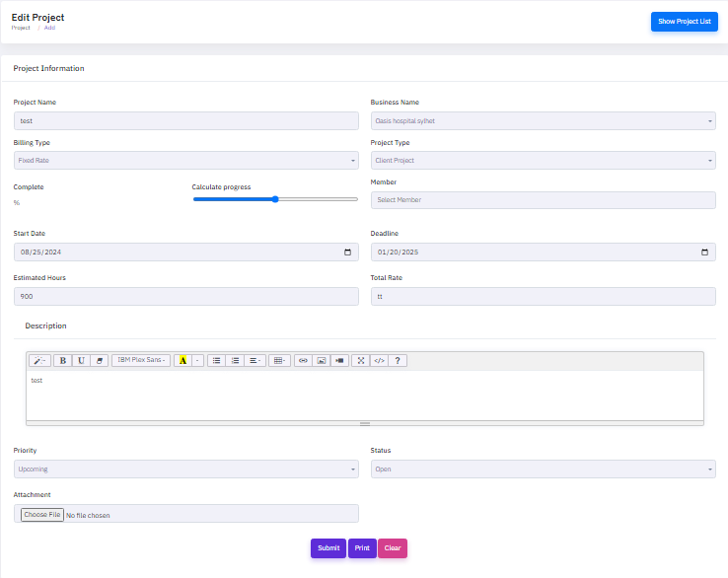Image resolution: width=728 pixels, height=578 pixels.
Task: Apply underline in the description editor
Action: pyautogui.click(x=81, y=361)
